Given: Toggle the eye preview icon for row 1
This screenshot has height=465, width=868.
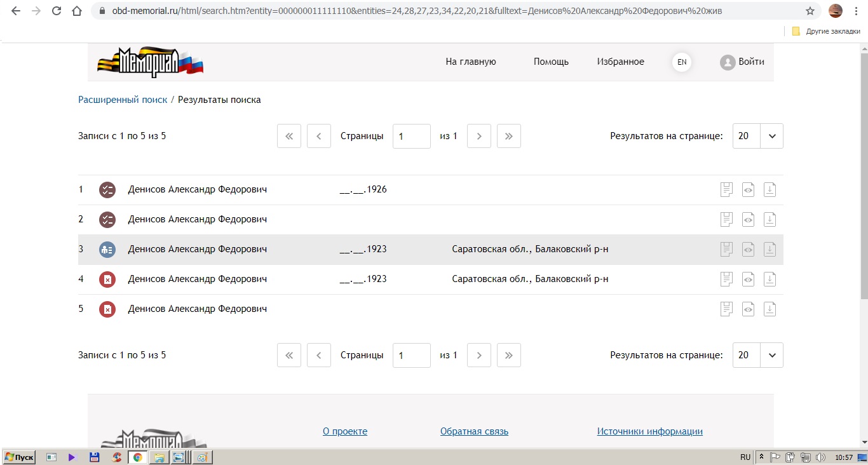Looking at the screenshot, I should pos(749,189).
